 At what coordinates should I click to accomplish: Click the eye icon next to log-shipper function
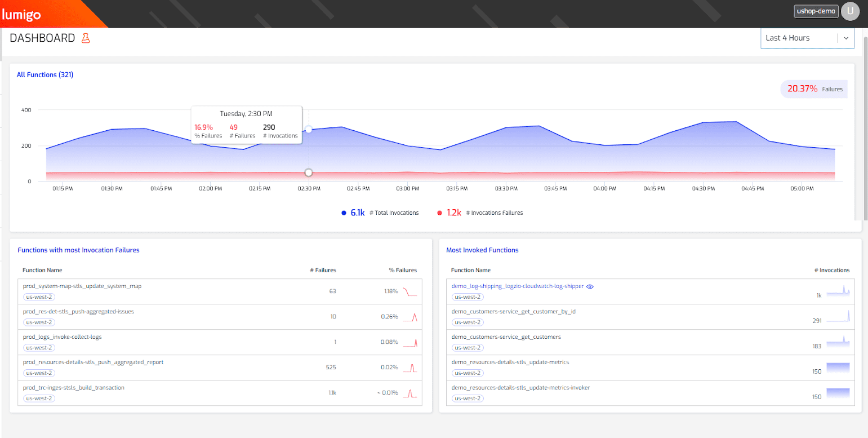point(590,286)
